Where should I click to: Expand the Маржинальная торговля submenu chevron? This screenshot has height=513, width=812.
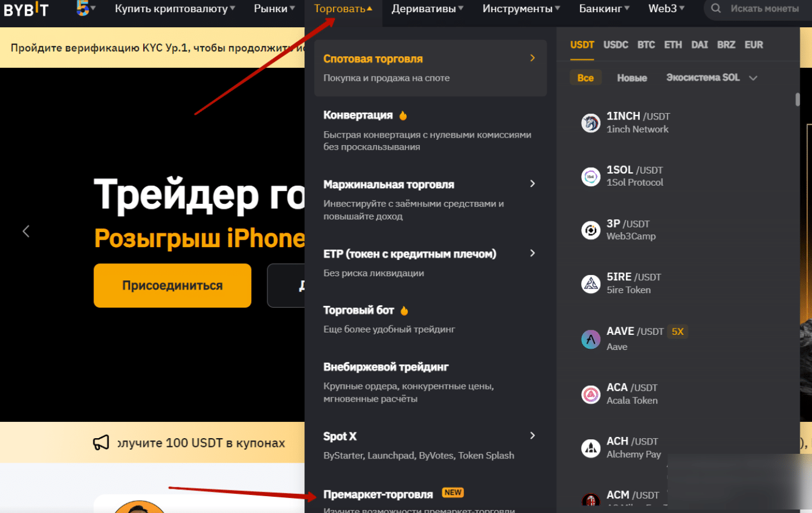(532, 183)
